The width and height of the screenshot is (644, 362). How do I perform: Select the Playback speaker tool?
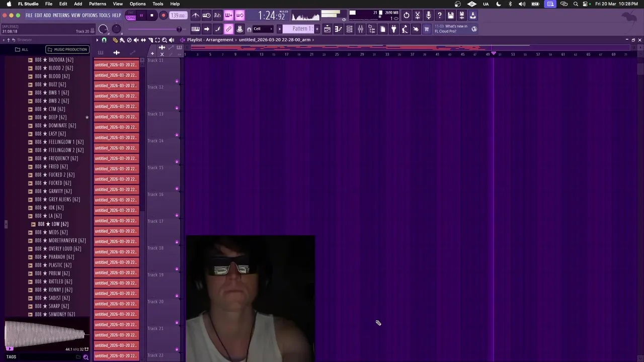pyautogui.click(x=172, y=40)
